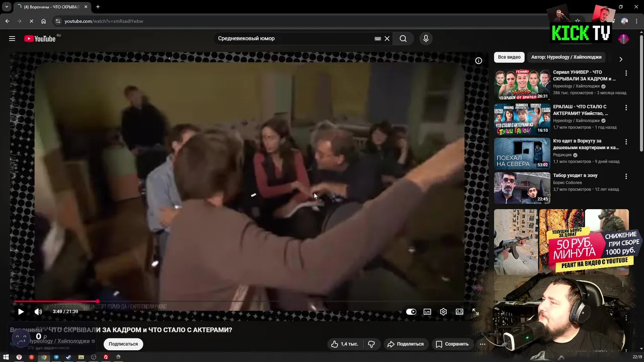Toggle subtitles on the player
644x362 pixels.
(427, 312)
